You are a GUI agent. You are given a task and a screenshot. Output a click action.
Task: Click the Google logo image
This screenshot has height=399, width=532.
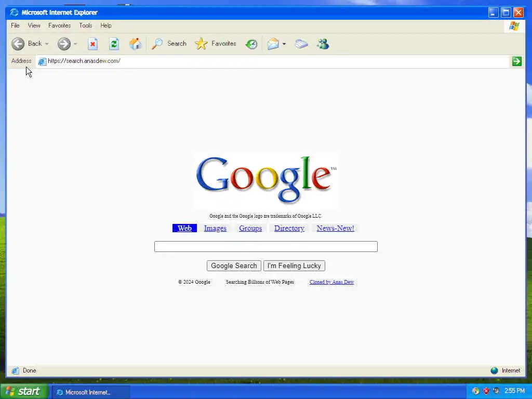[266, 180]
